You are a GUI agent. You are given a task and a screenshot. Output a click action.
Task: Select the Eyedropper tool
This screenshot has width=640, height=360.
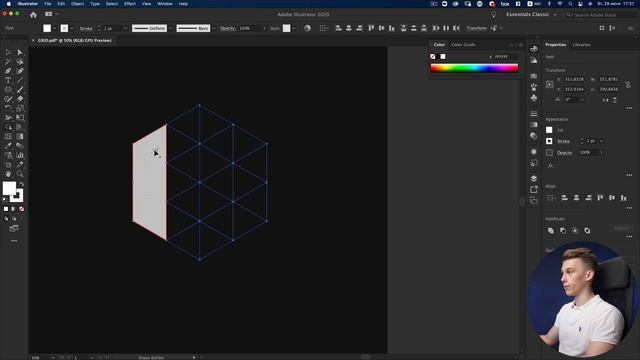[8, 146]
